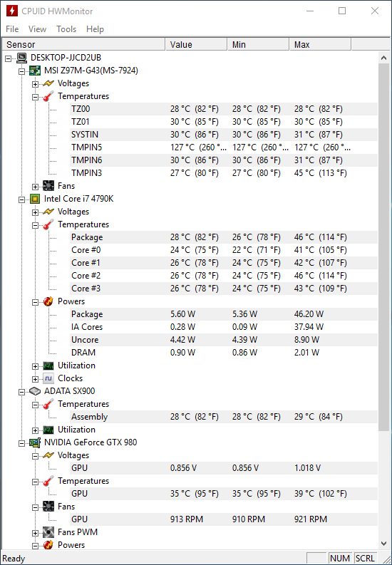Expand Voltages under Intel Core i7 4790K
Screen dimensions: 392x565
35,212
